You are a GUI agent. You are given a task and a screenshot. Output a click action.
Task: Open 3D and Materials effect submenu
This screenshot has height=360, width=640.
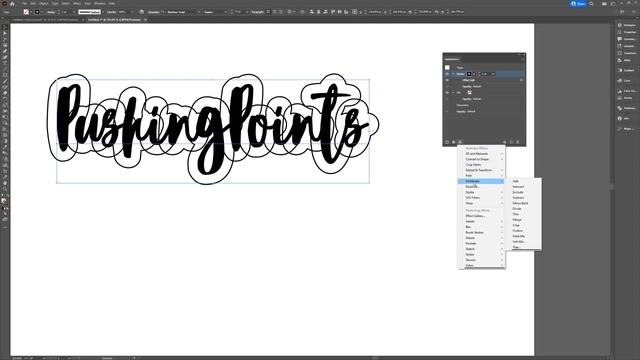point(481,153)
